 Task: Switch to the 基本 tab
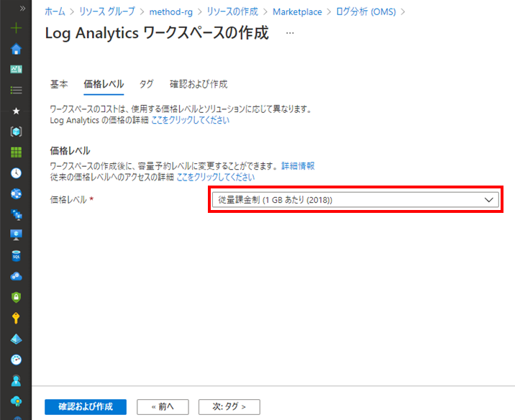pyautogui.click(x=59, y=84)
